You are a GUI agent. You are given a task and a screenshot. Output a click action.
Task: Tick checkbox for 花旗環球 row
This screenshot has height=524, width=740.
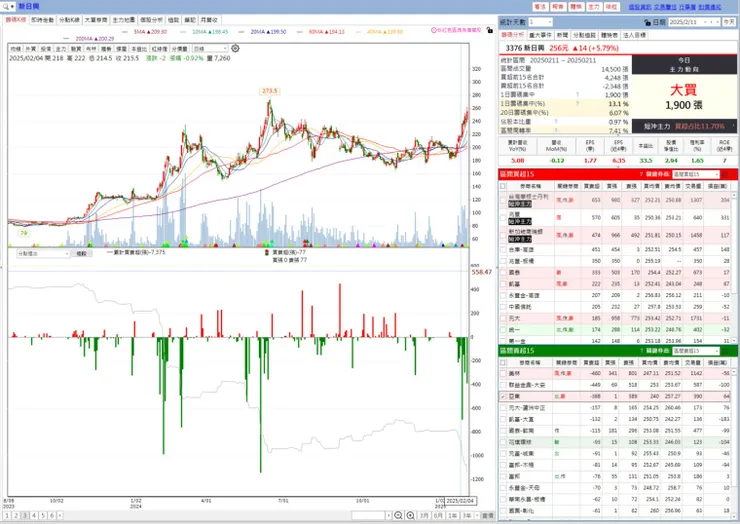point(503,442)
